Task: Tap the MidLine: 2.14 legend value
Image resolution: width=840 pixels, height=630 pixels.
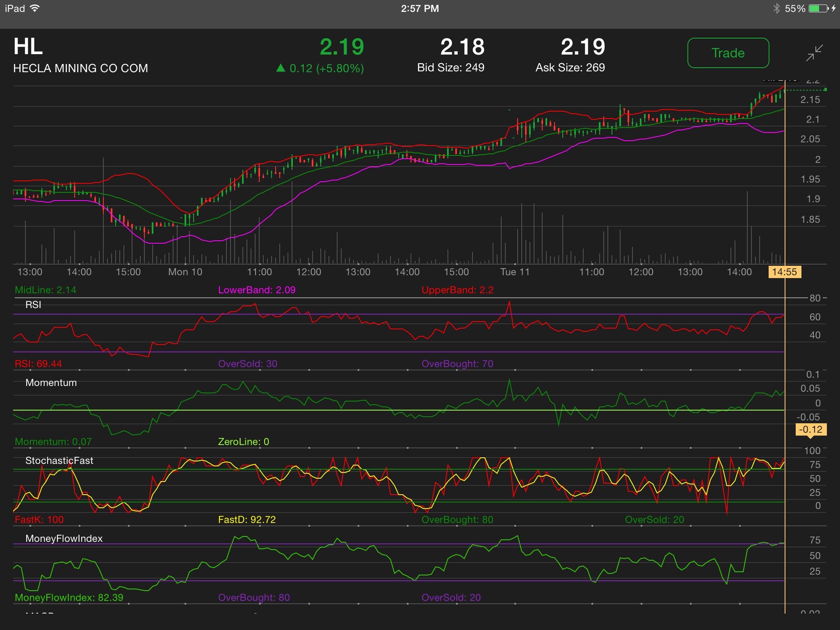Action: point(46,290)
